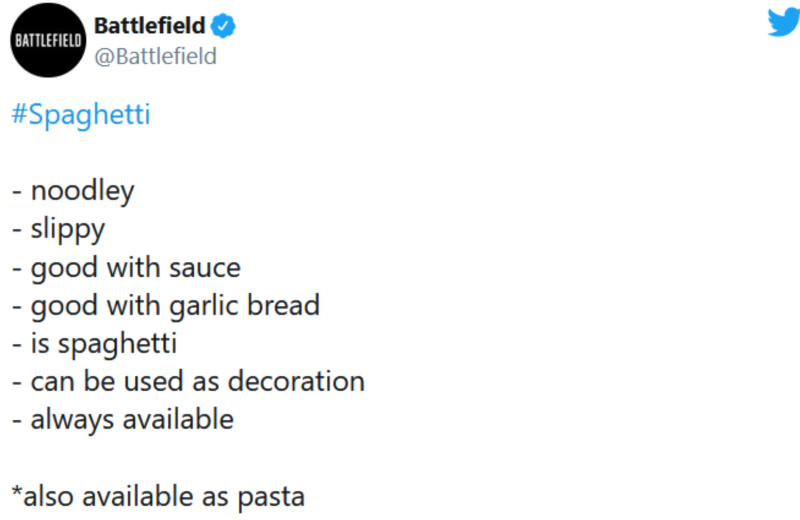Open the black Battlefield profile avatar
The width and height of the screenshot is (800, 520).
pos(48,40)
